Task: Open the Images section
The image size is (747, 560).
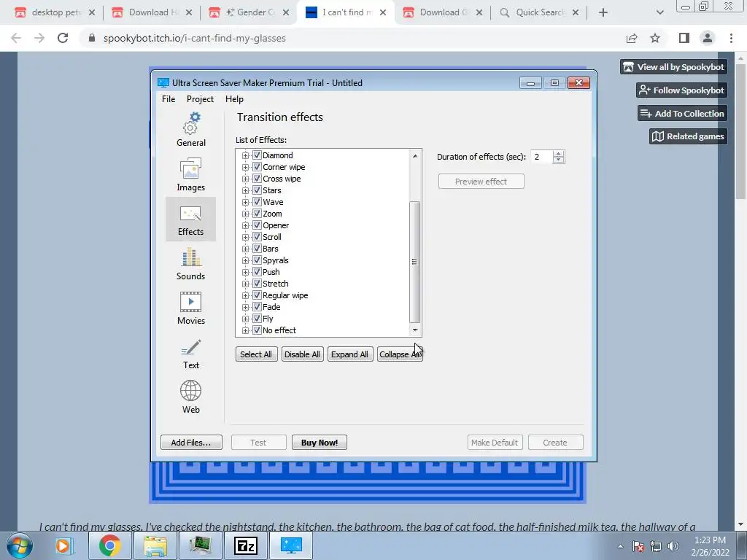Action: 190,174
